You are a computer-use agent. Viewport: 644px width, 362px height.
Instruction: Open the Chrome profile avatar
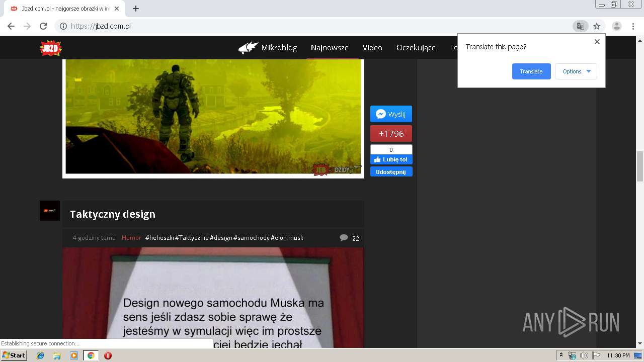point(616,26)
